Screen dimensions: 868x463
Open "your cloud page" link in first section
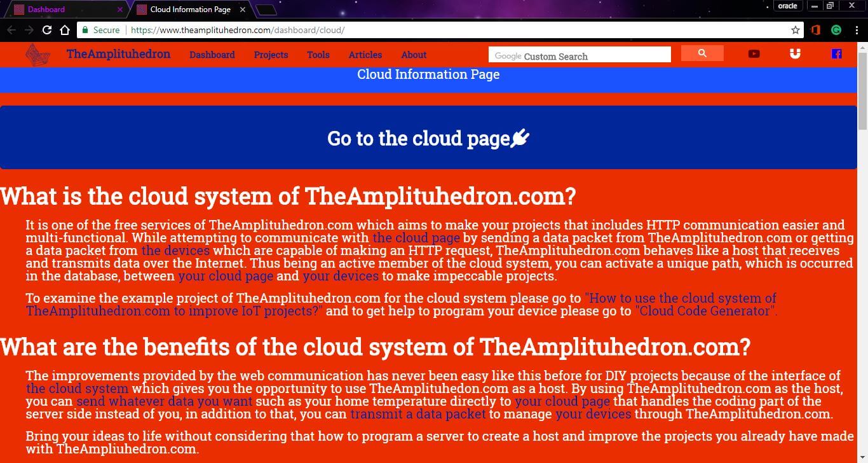click(226, 276)
